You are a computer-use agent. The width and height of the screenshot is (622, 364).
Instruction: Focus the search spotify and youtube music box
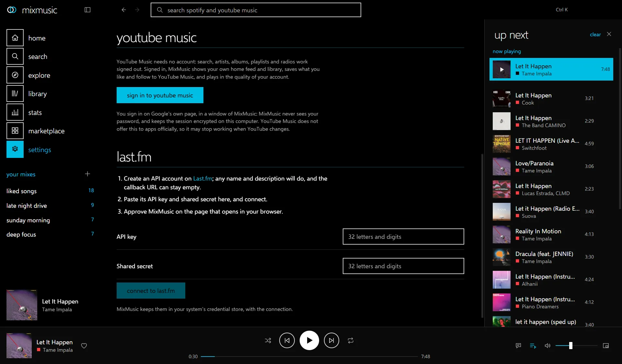(x=256, y=10)
